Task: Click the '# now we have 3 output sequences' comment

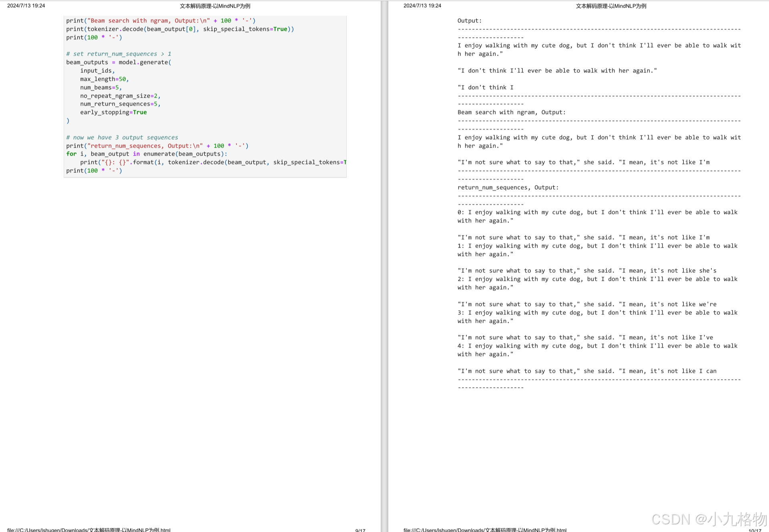Action: tap(122, 138)
